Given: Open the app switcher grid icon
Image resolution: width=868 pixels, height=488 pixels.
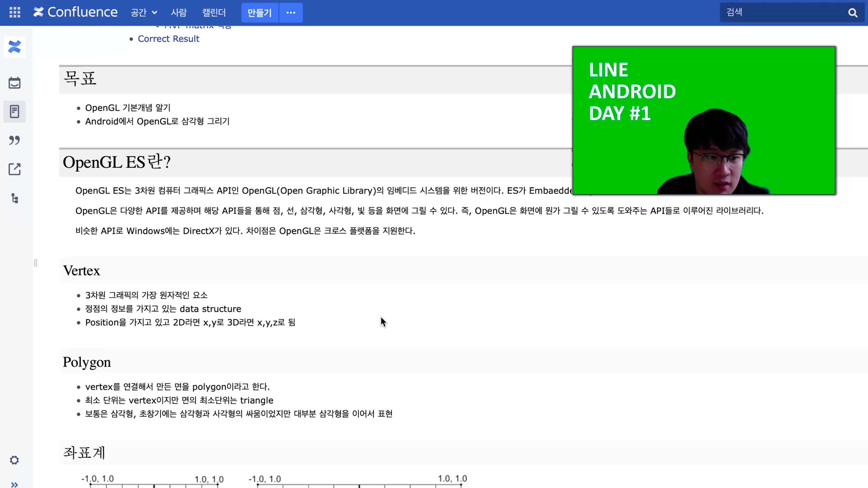Looking at the screenshot, I should tap(15, 12).
